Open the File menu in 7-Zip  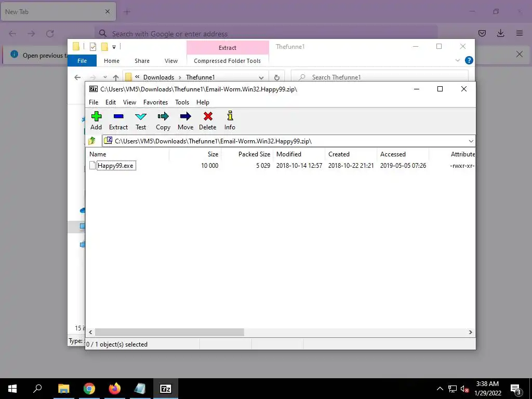coord(94,102)
